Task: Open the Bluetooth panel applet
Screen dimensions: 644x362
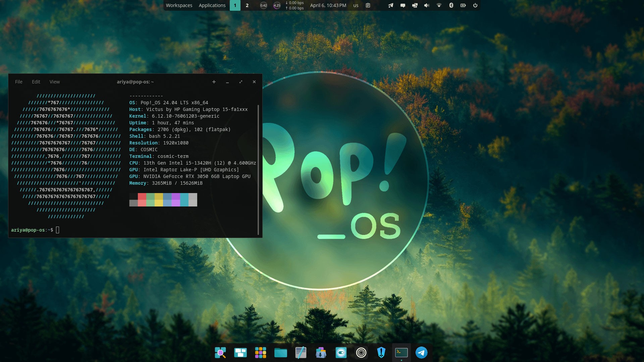Action: tap(451, 5)
